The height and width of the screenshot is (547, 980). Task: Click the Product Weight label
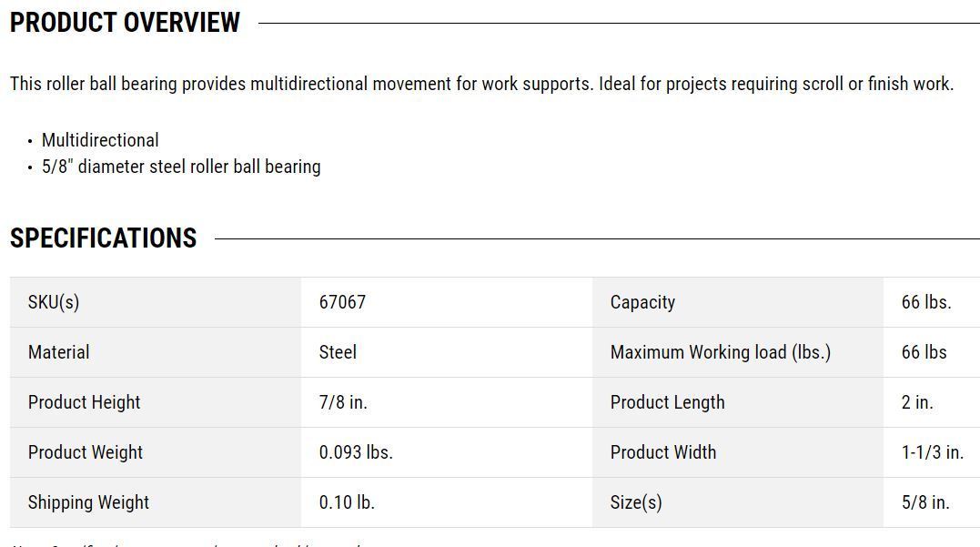85,452
